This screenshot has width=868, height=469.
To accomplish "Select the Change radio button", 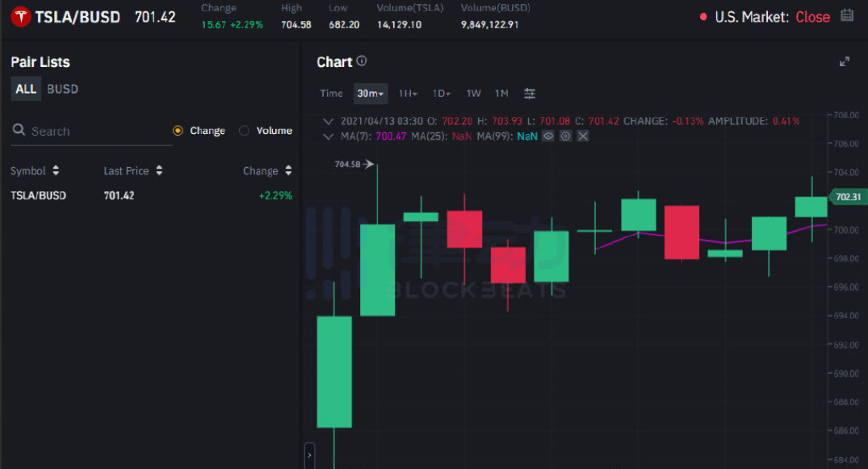I will coord(178,131).
